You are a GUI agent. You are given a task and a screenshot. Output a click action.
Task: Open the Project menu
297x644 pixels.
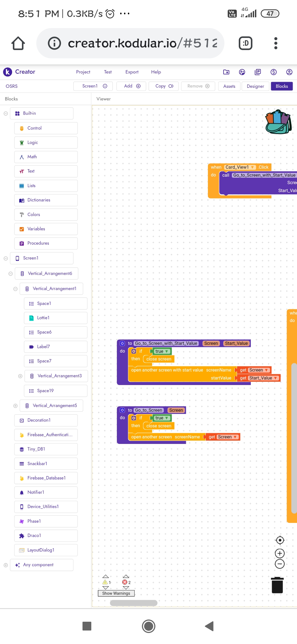pos(83,72)
